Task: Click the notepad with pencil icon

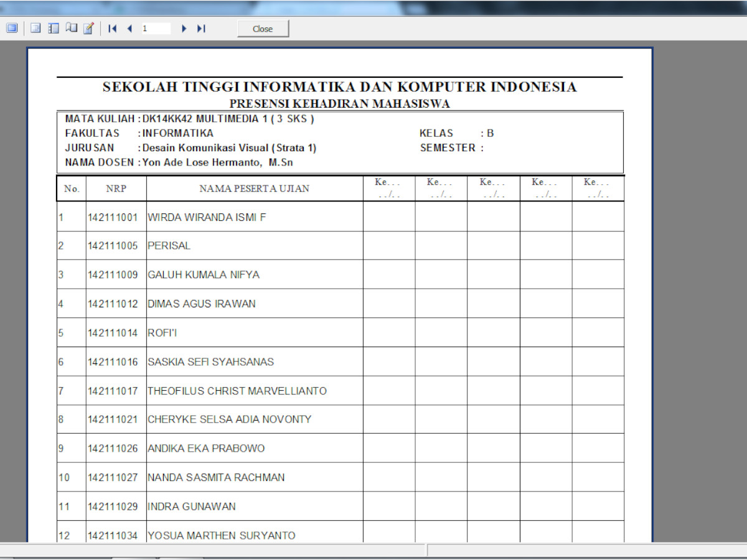Action: (88, 28)
